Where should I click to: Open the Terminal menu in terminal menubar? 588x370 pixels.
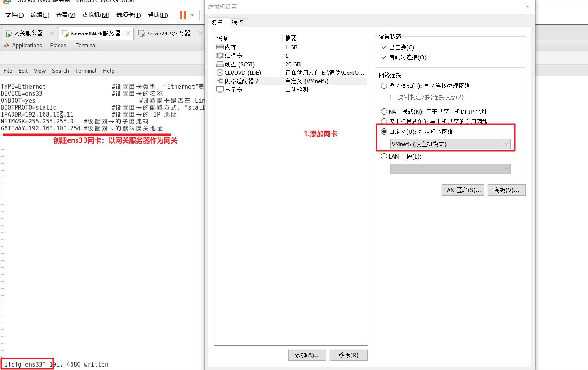point(86,71)
